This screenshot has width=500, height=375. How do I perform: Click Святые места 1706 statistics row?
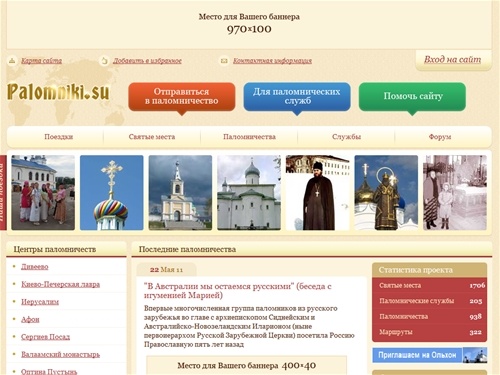coord(429,285)
